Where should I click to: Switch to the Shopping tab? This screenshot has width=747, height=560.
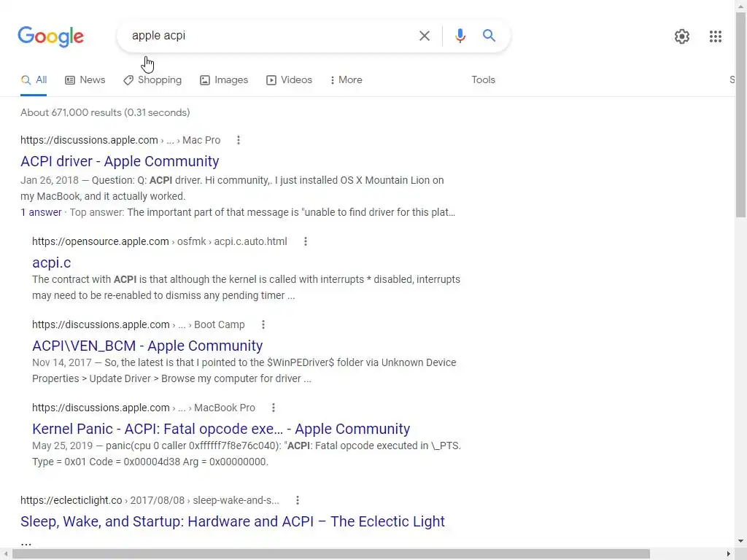point(152,80)
